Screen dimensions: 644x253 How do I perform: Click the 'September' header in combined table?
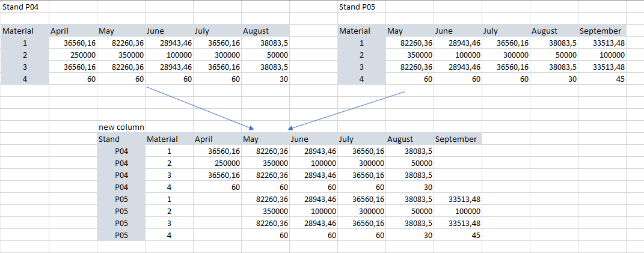pyautogui.click(x=458, y=139)
